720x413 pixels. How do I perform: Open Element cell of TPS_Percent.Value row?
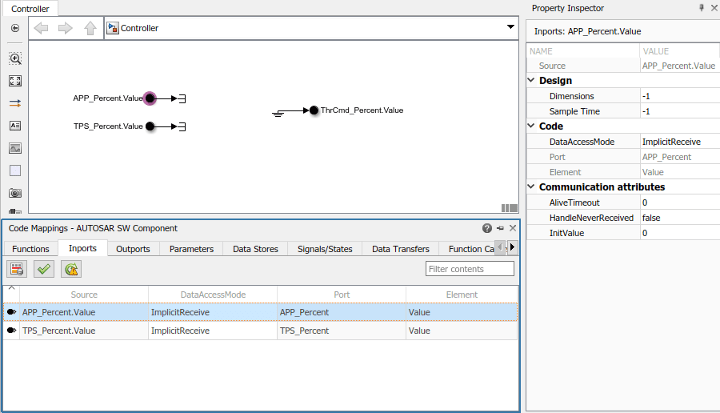(462, 331)
